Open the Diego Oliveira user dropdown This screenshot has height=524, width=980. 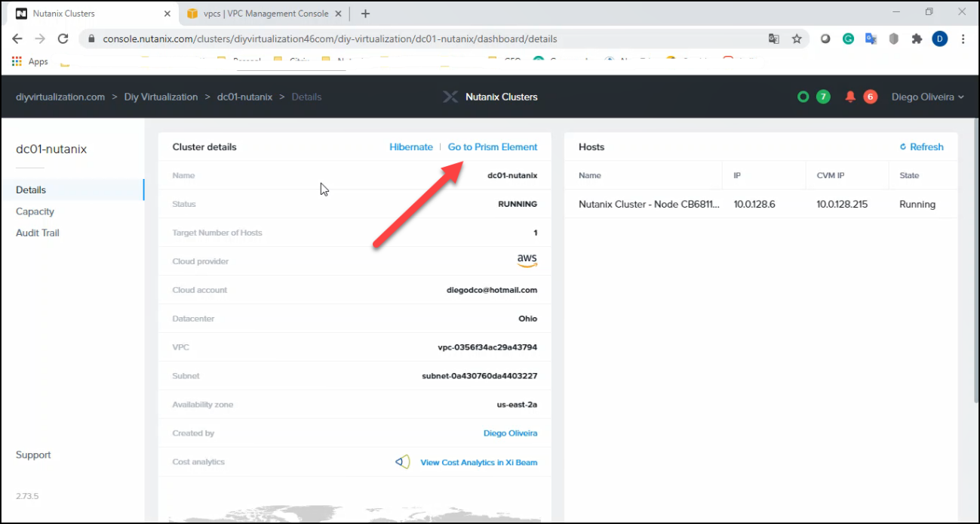[x=927, y=97]
